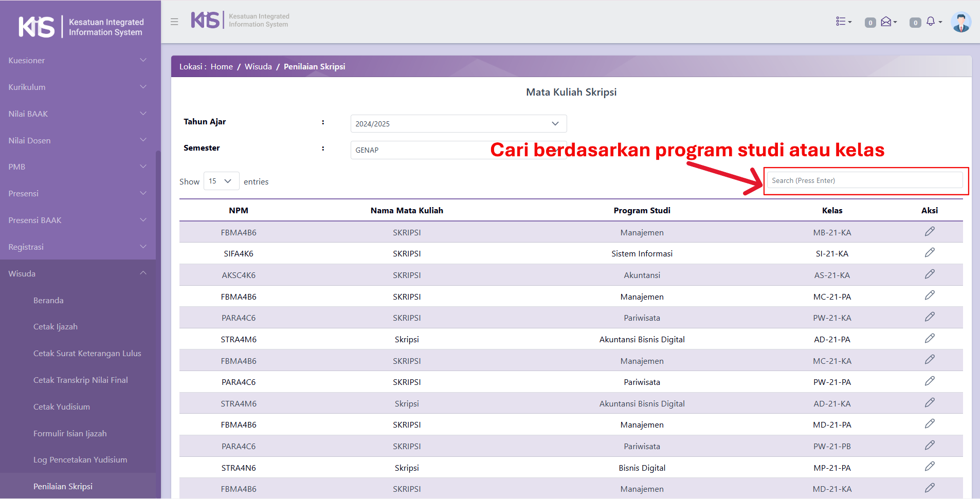The height and width of the screenshot is (499, 980).
Task: Click the hamburger menu icon to toggle sidebar
Action: pos(174,22)
